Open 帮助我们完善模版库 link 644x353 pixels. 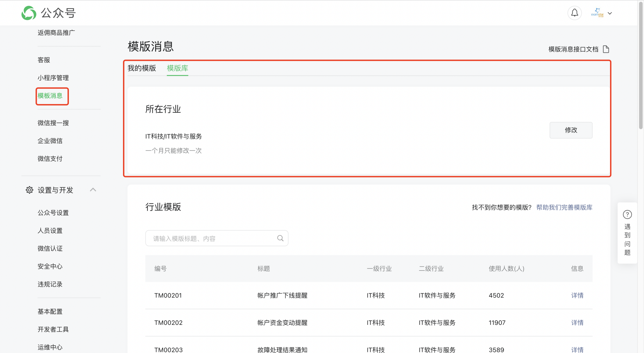click(x=564, y=207)
